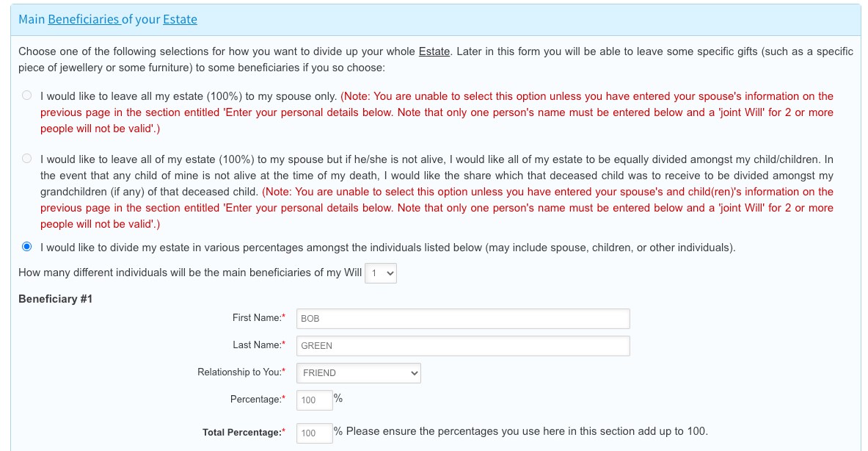Select the divide estate in various percentages radio
Screen dimensions: 868x451
27,247
